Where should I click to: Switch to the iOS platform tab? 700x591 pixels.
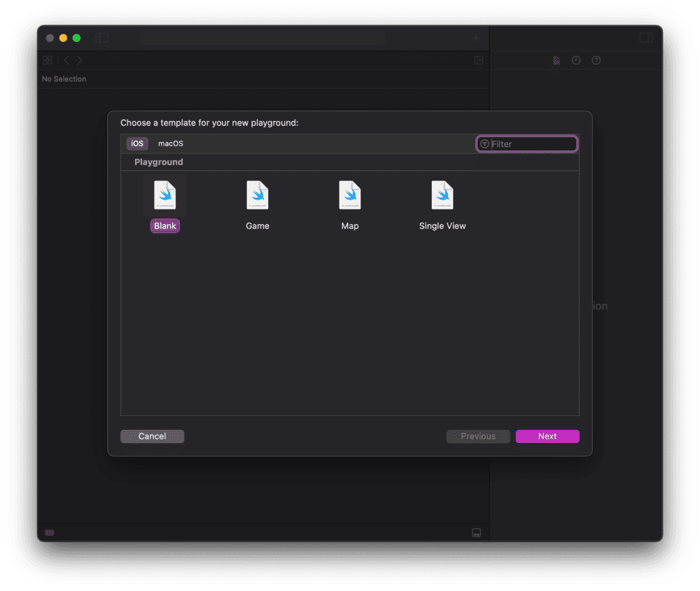(137, 144)
